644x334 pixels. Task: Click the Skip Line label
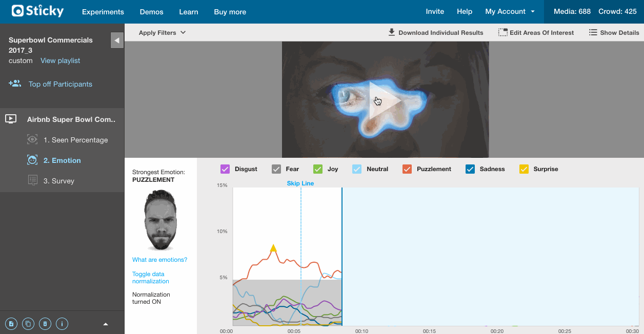click(x=300, y=183)
